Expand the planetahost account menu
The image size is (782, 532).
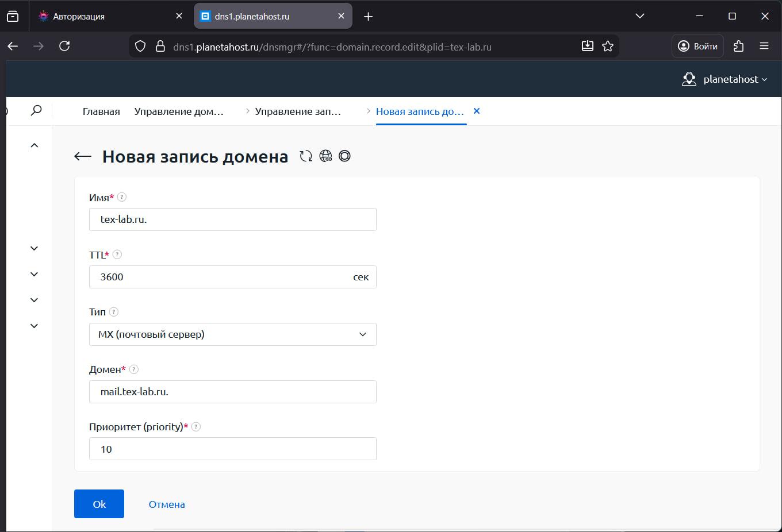pos(726,79)
